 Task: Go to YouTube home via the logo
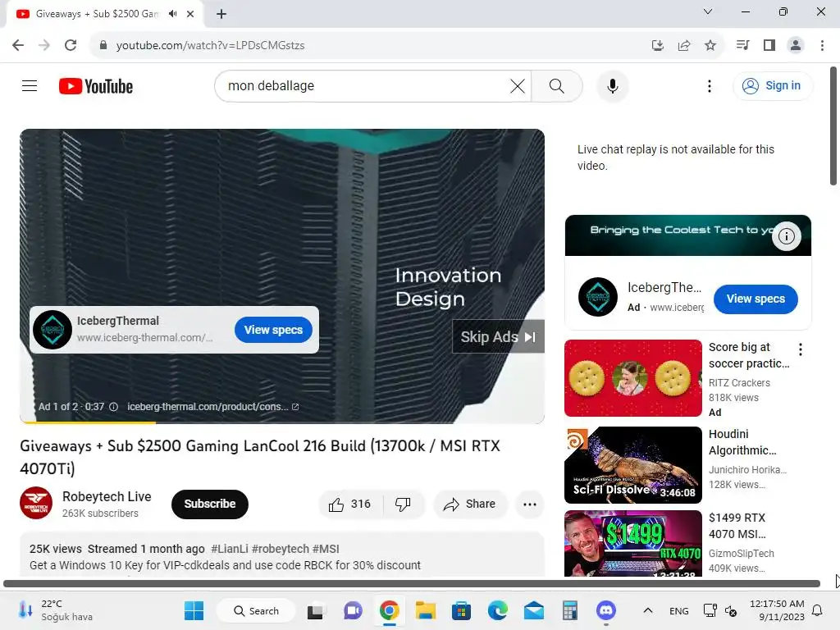96,86
